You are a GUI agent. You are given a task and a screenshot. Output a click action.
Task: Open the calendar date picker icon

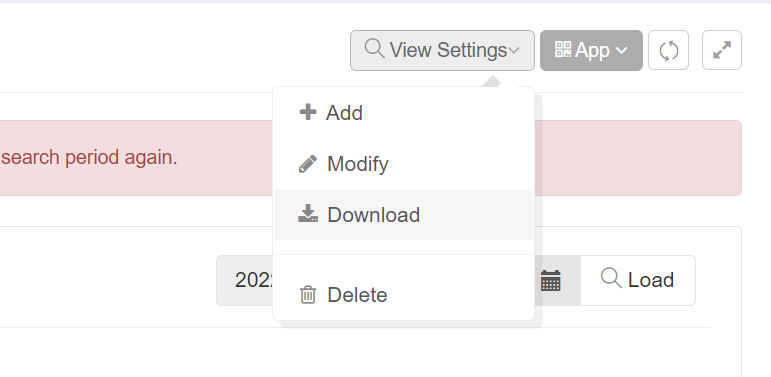coord(550,281)
